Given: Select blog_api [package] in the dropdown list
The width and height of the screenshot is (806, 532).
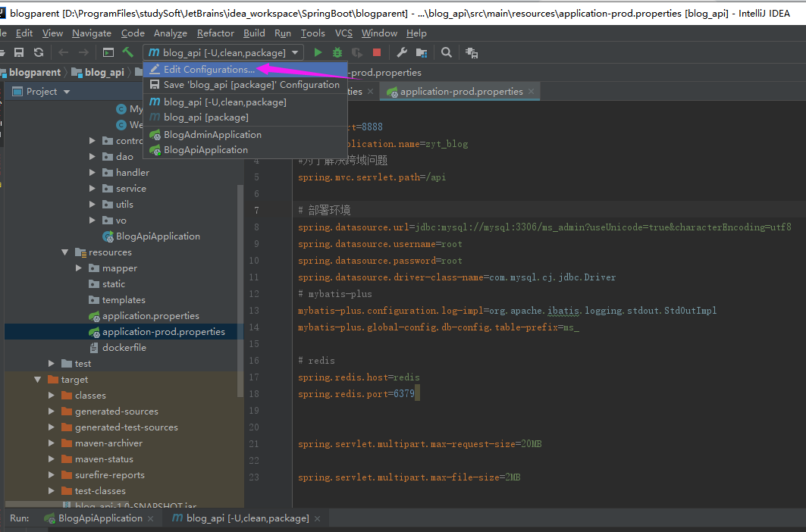Looking at the screenshot, I should click(245, 117).
